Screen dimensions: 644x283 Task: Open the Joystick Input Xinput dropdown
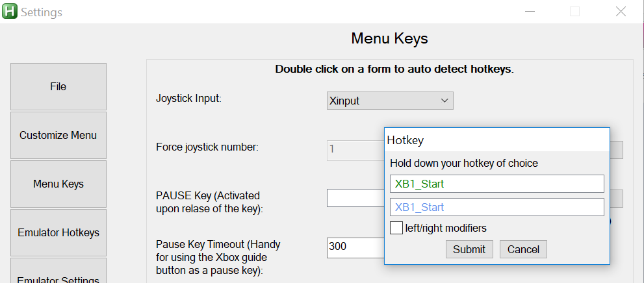coord(390,101)
